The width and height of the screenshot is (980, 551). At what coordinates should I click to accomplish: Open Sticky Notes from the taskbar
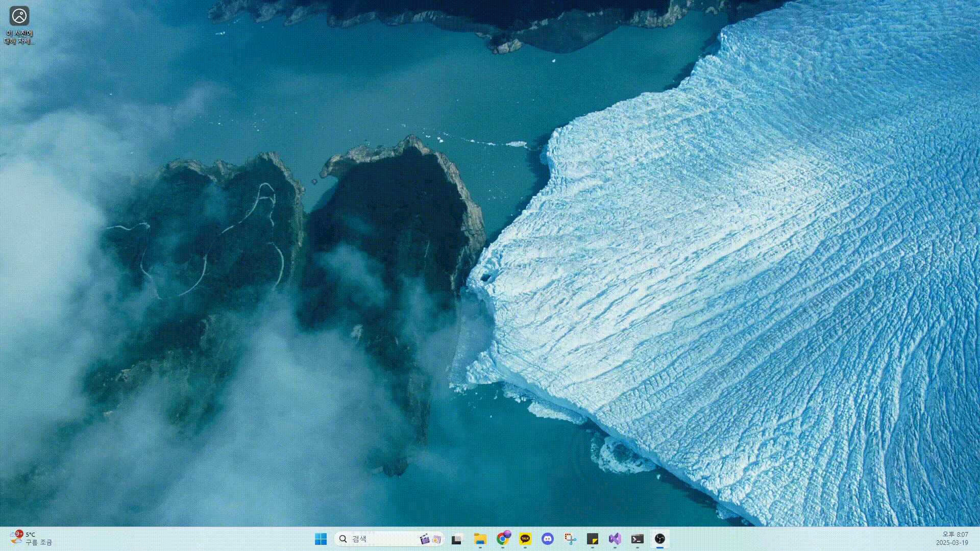point(593,539)
